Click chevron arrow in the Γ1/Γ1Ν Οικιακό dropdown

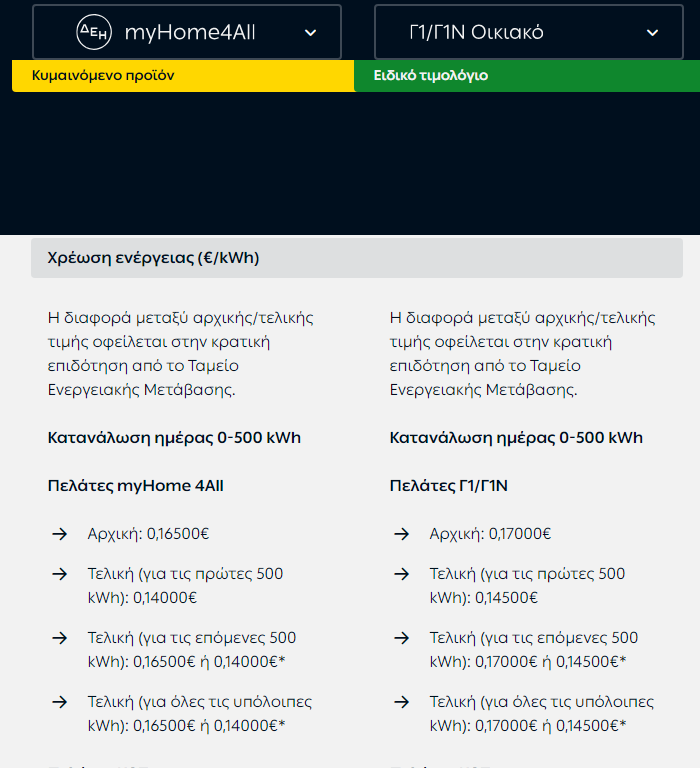pos(652,33)
